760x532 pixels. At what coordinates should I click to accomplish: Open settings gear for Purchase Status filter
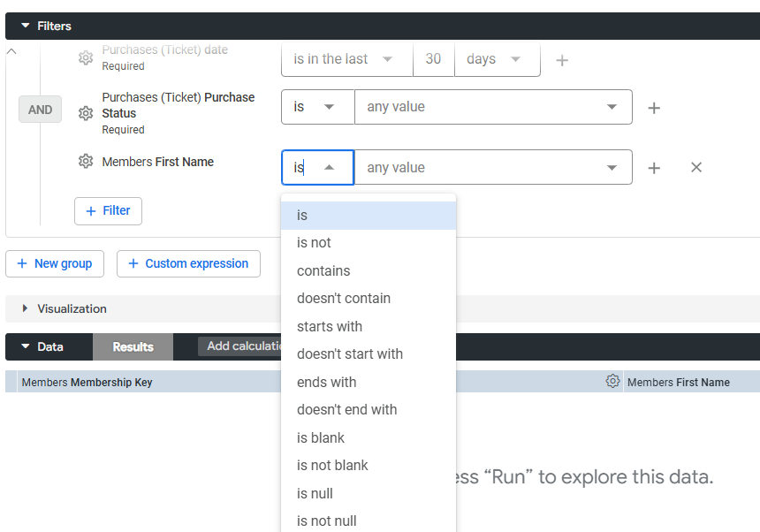point(86,113)
